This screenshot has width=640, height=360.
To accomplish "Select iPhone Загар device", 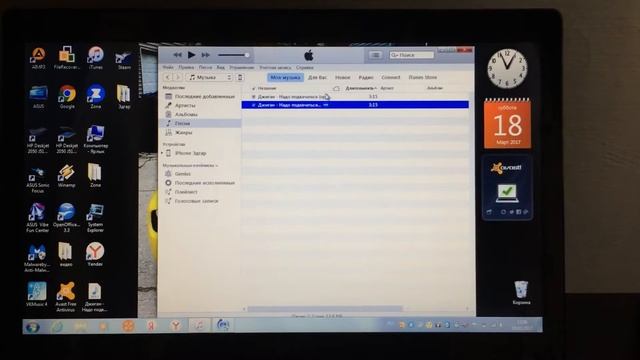I will click(190, 153).
